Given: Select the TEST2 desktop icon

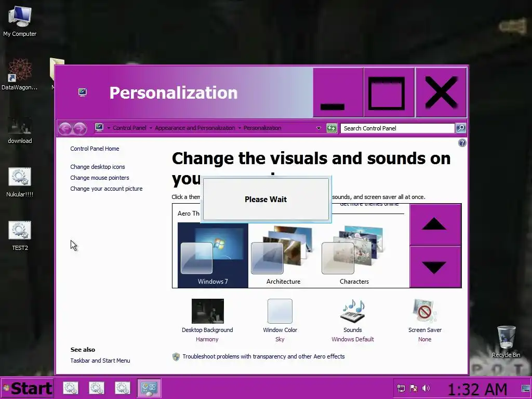Looking at the screenshot, I should click(x=20, y=236).
